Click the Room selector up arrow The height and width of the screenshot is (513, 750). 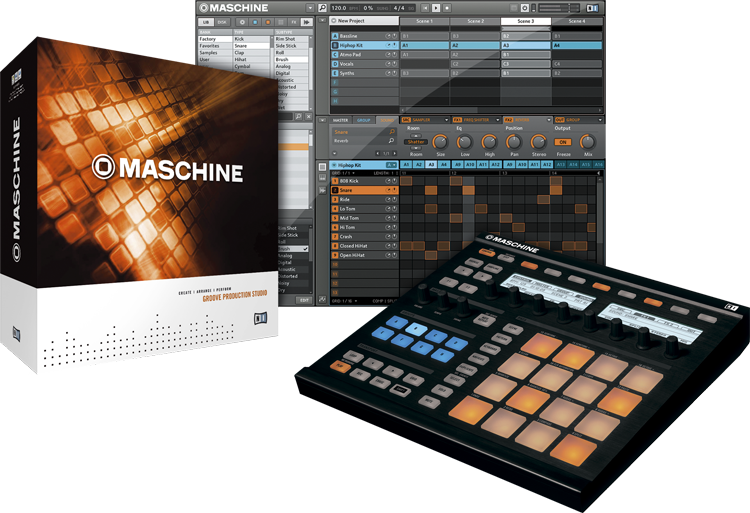[416, 136]
